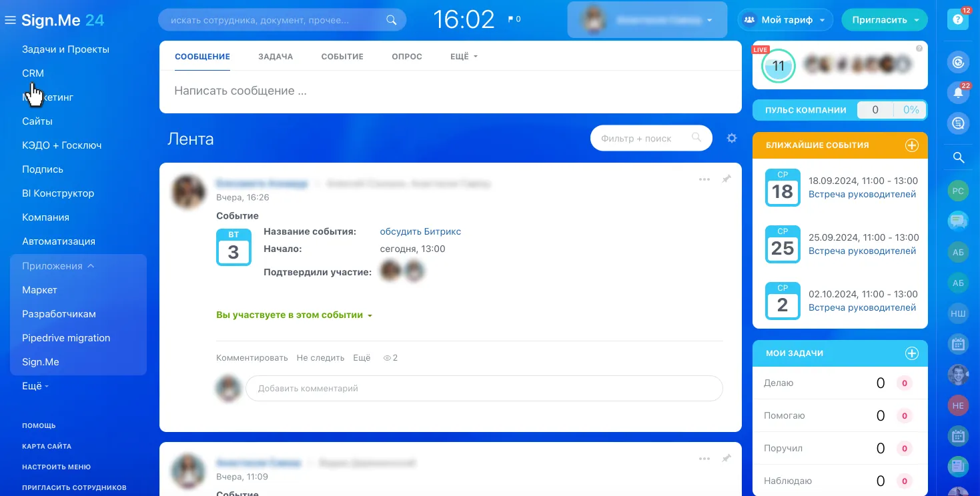Click Не следить under the event post

coord(320,358)
